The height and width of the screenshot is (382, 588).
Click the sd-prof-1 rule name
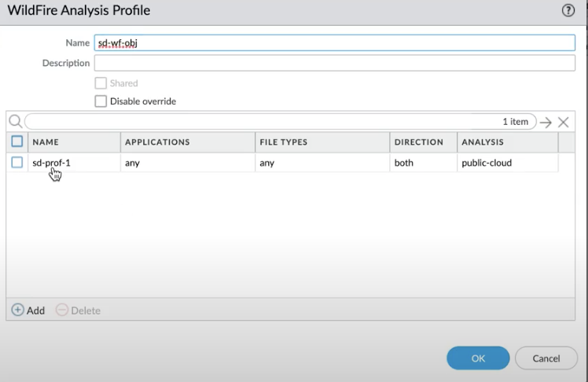(x=51, y=163)
